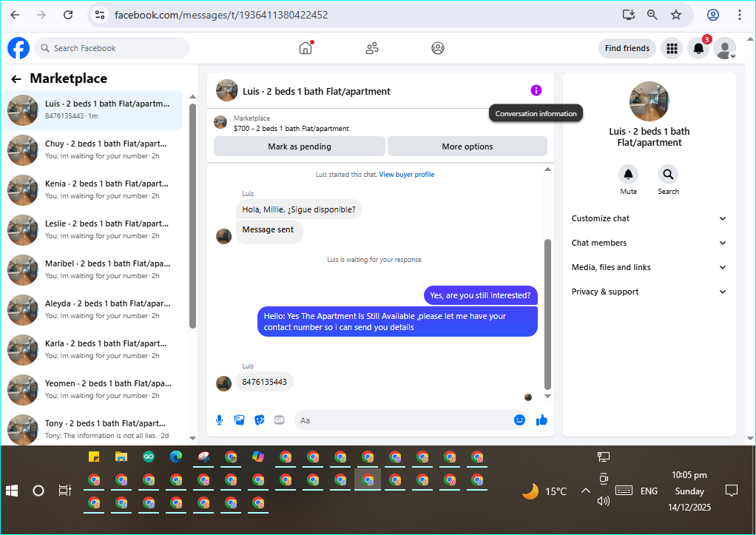Open Chrome profile icon in toolbar
Image resolution: width=756 pixels, height=535 pixels.
pos(713,15)
